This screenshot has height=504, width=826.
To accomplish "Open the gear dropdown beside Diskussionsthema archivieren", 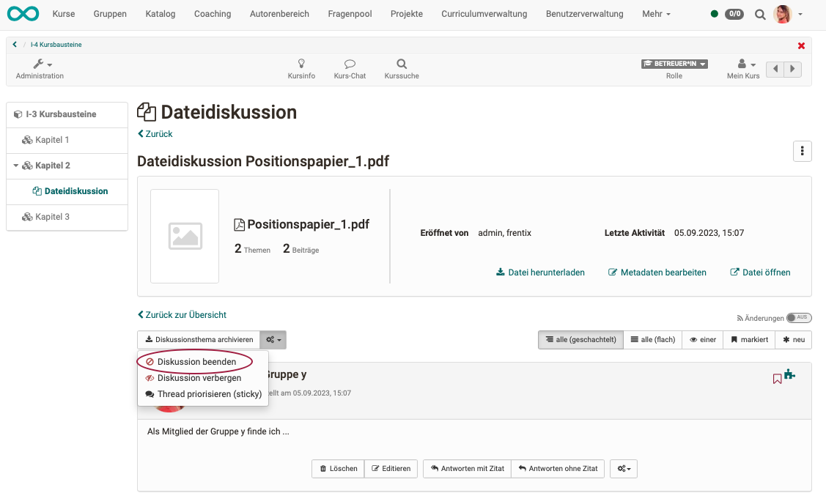I will pos(273,340).
